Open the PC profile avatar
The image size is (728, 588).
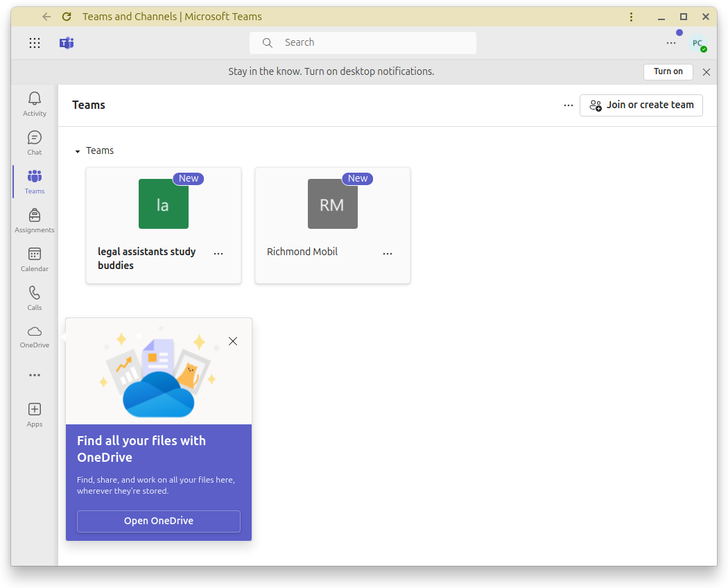click(697, 43)
